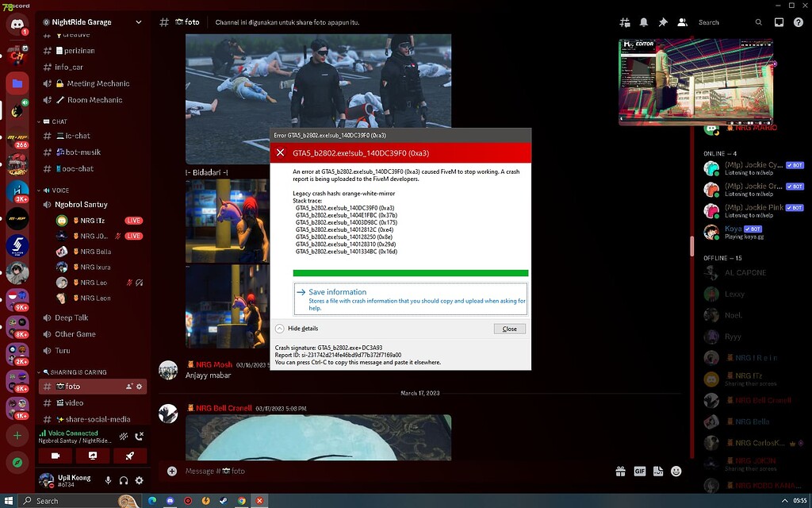Open the Nitro gift icon
This screenshot has height=508, width=812.
coord(620,471)
